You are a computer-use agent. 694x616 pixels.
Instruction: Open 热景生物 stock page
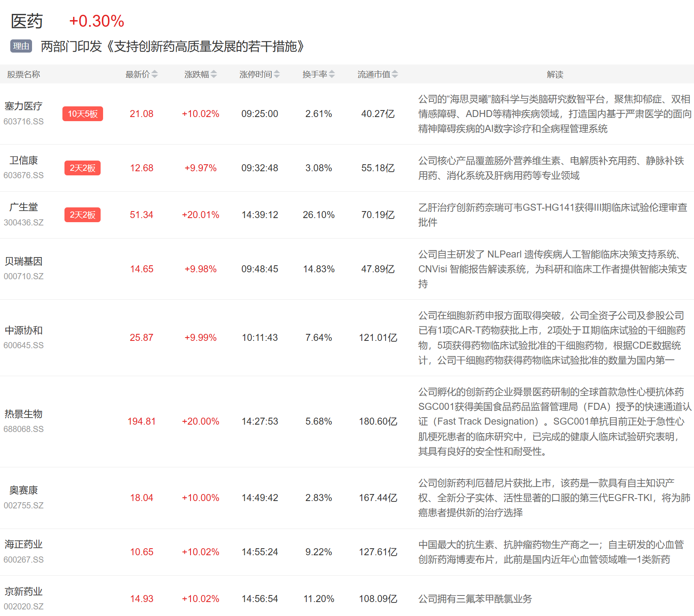23,414
